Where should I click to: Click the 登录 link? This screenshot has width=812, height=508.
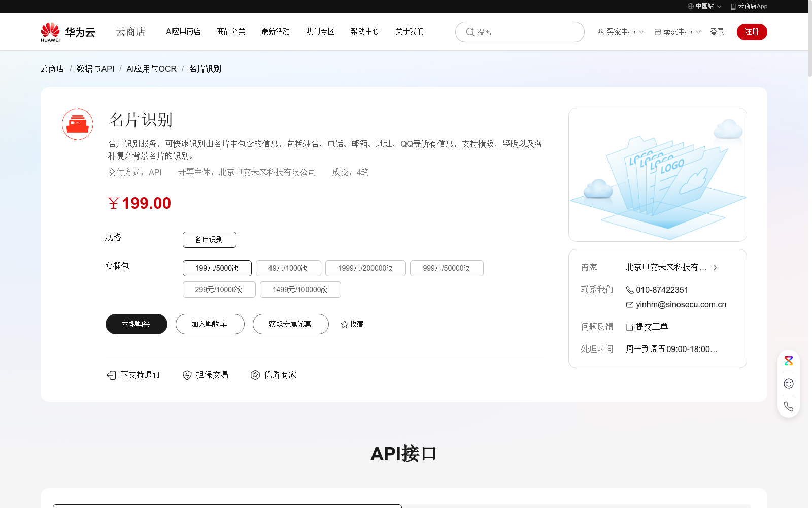pyautogui.click(x=717, y=32)
